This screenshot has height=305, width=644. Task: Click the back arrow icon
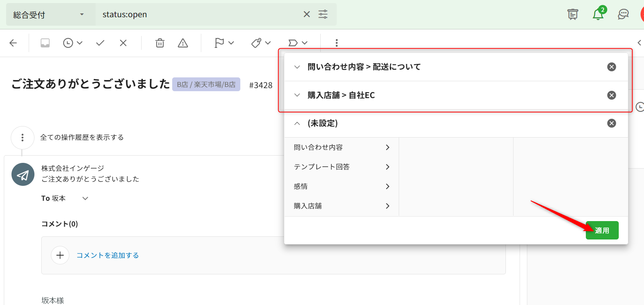[13, 43]
